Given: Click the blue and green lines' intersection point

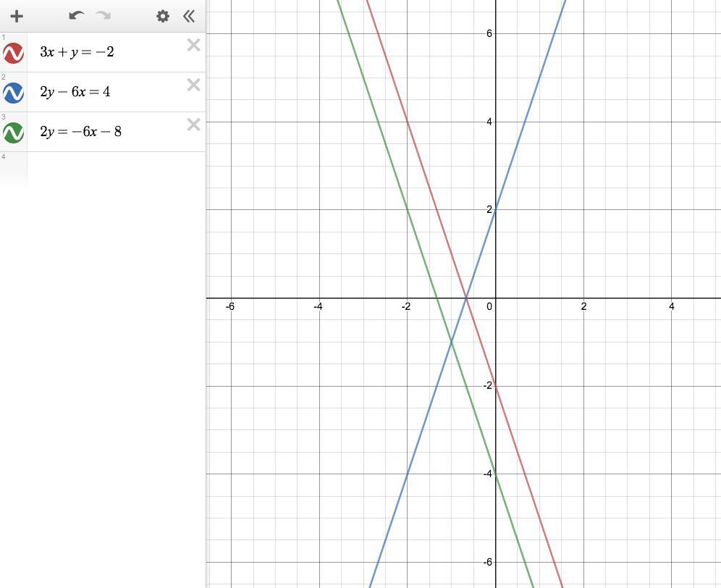Looking at the screenshot, I should point(452,342).
